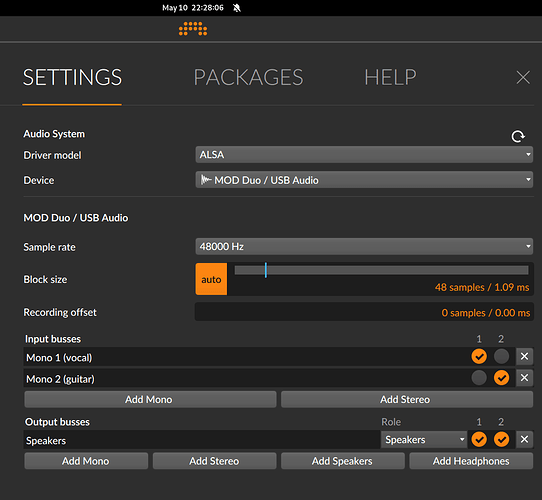Disable channel 2 on Speakers output bus
The image size is (542, 500).
(501, 439)
